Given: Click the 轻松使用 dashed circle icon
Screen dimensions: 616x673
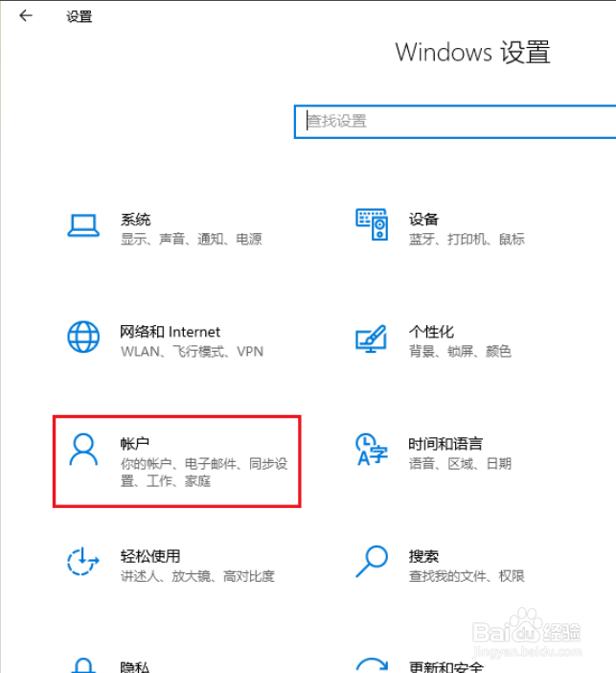Looking at the screenshot, I should coord(82,561).
